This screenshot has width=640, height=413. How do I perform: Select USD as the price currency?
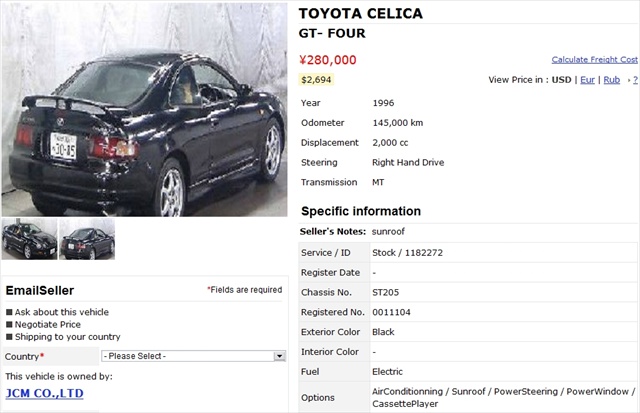pos(561,79)
